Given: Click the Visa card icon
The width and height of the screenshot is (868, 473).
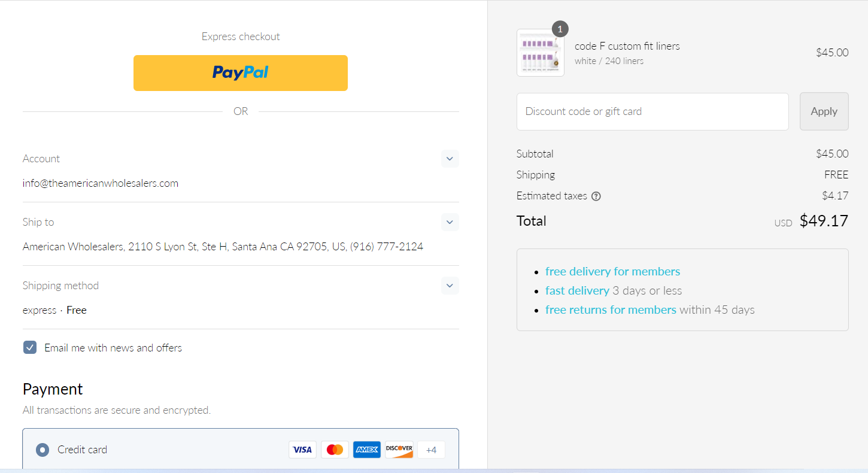Looking at the screenshot, I should [302, 450].
